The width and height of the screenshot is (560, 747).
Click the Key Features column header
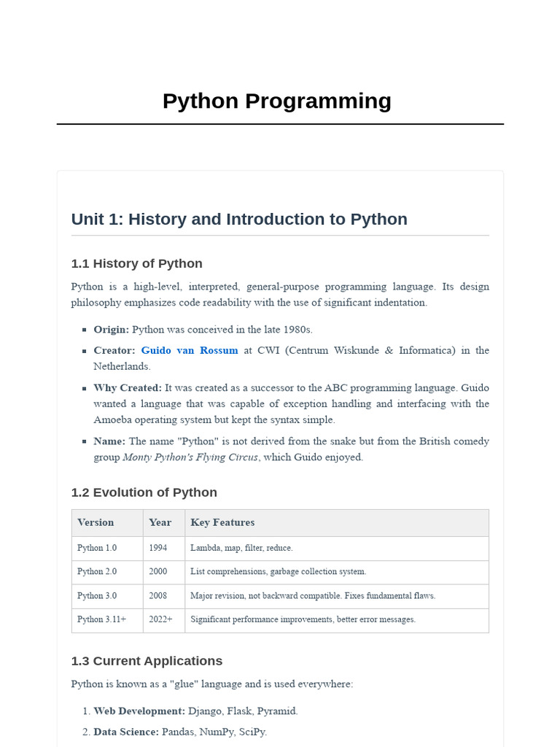point(222,522)
